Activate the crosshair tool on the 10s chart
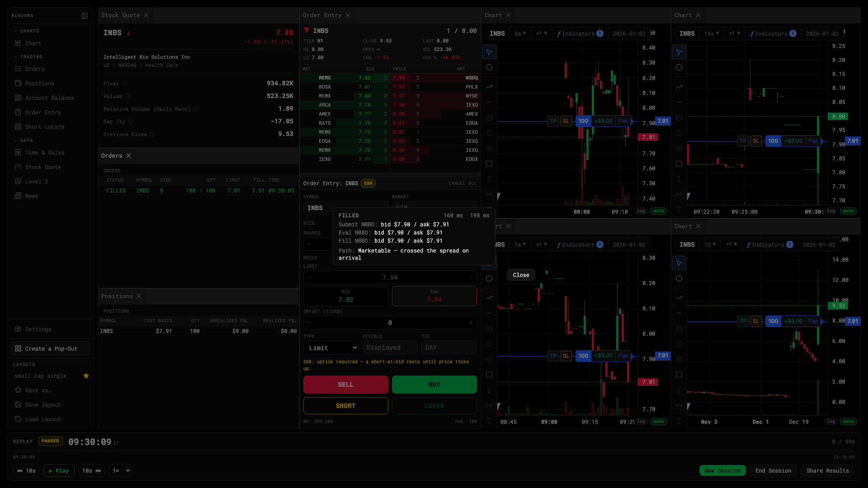Viewport: 868px width, 488px height. [x=679, y=67]
